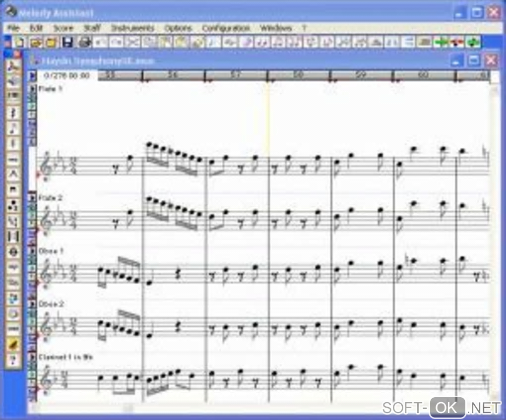Open the Edit menu
The height and width of the screenshot is (420, 506).
tap(36, 28)
